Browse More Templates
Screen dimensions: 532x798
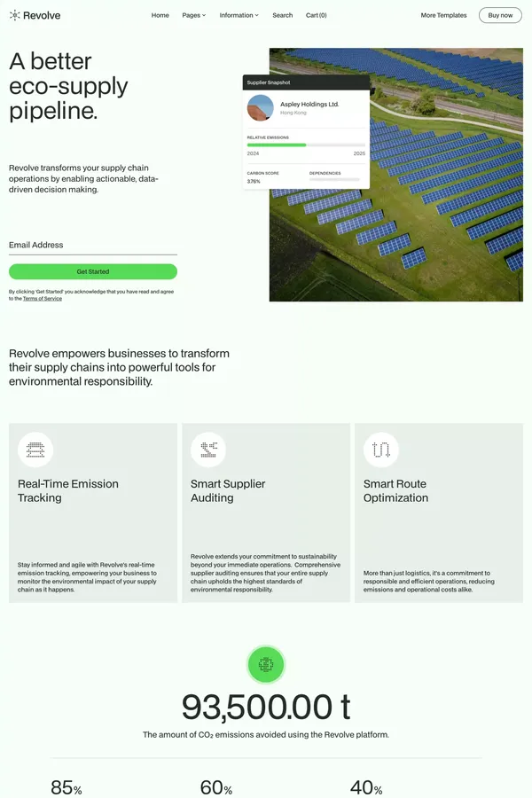coord(443,15)
